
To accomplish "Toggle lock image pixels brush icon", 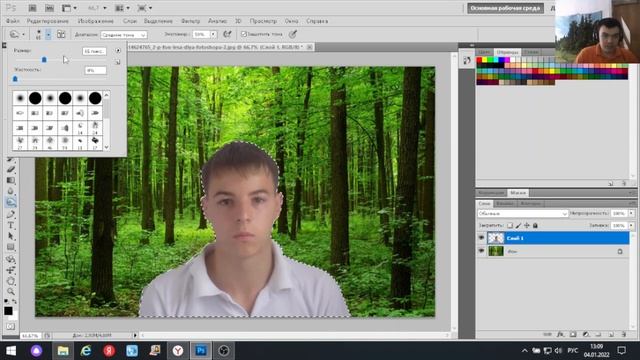I will (518, 225).
